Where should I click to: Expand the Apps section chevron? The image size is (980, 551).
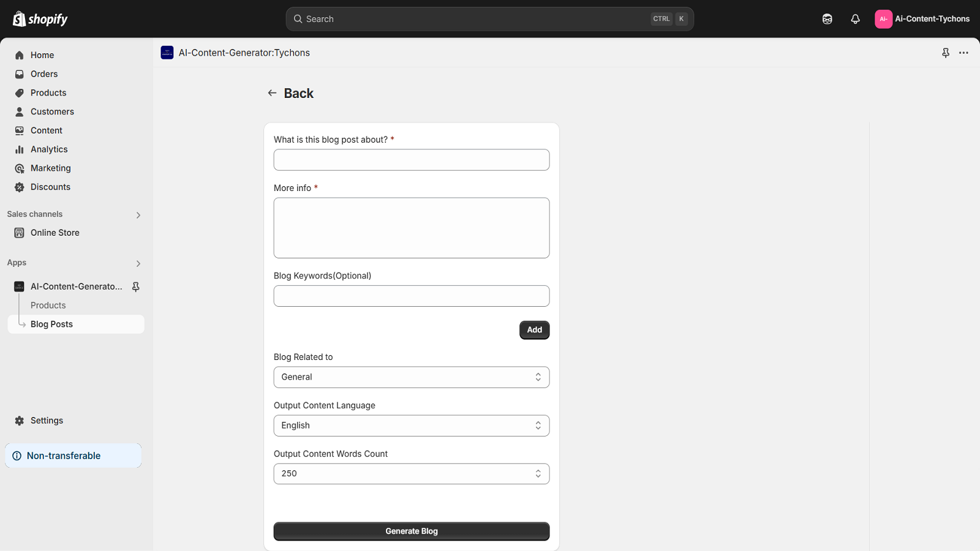138,263
